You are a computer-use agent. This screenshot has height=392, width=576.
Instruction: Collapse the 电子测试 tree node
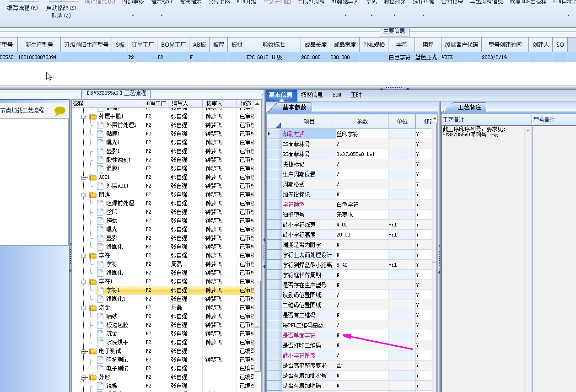tap(84, 351)
